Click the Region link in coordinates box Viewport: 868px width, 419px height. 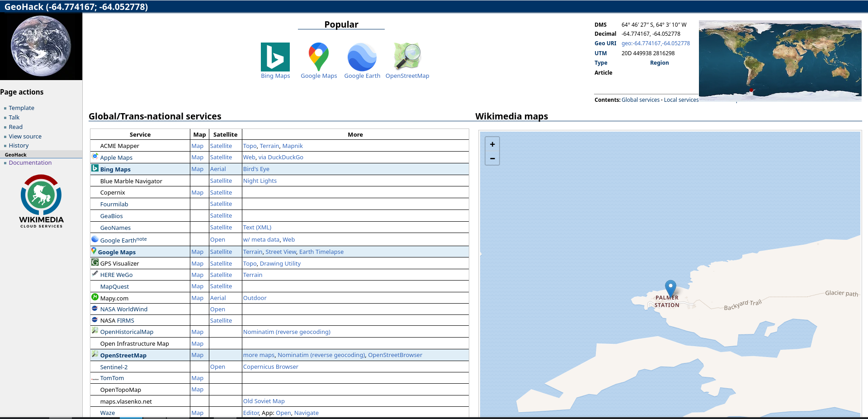[659, 63]
